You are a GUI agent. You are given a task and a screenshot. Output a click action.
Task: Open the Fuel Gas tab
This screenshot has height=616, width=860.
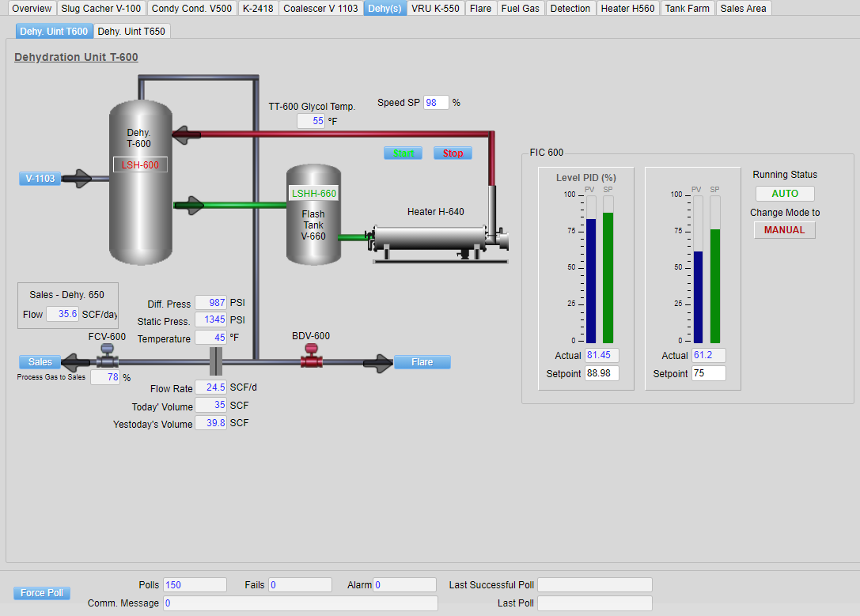[x=521, y=8]
